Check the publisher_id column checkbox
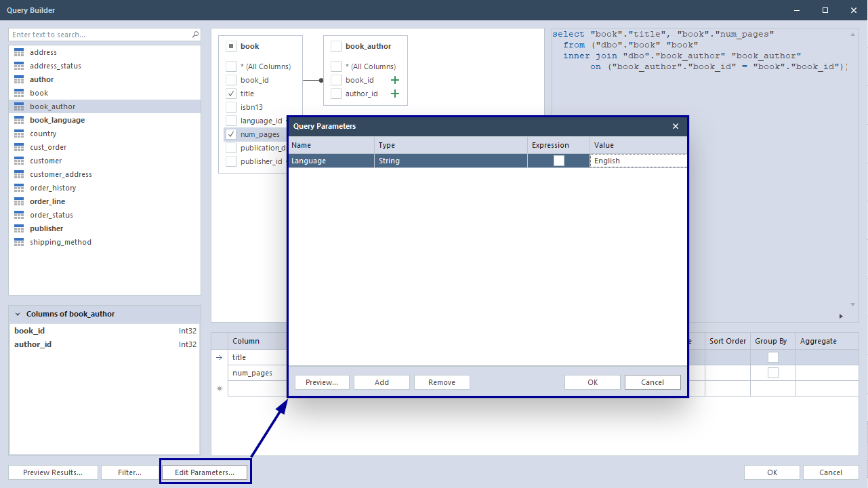 click(x=231, y=161)
